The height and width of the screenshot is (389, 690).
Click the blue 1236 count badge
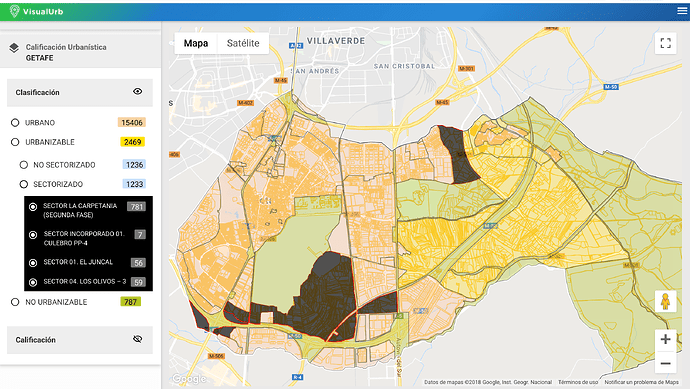tap(134, 165)
